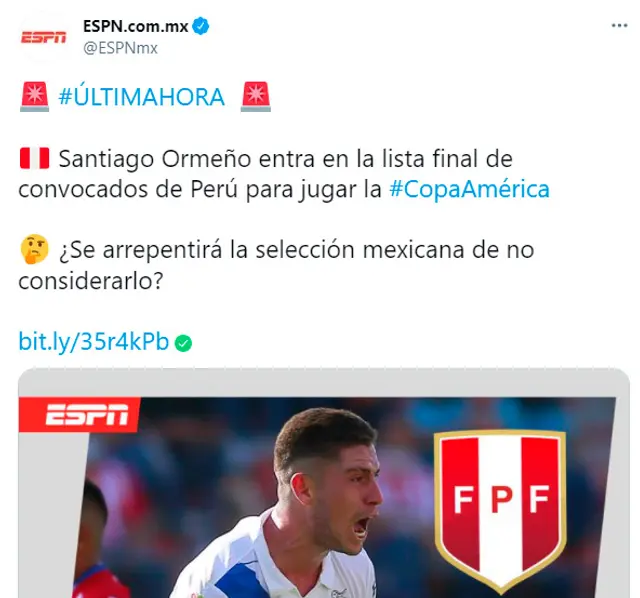The height and width of the screenshot is (598, 640).
Task: Click the thinking face emoji
Action: (35, 249)
